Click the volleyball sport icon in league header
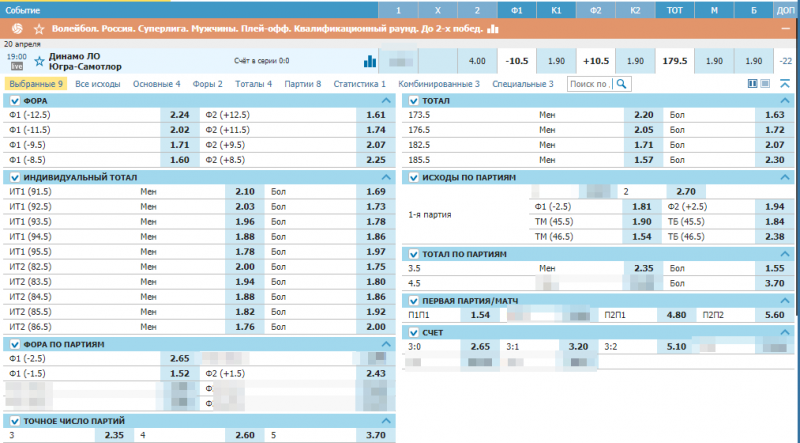This screenshot has width=800, height=443. coord(12,29)
